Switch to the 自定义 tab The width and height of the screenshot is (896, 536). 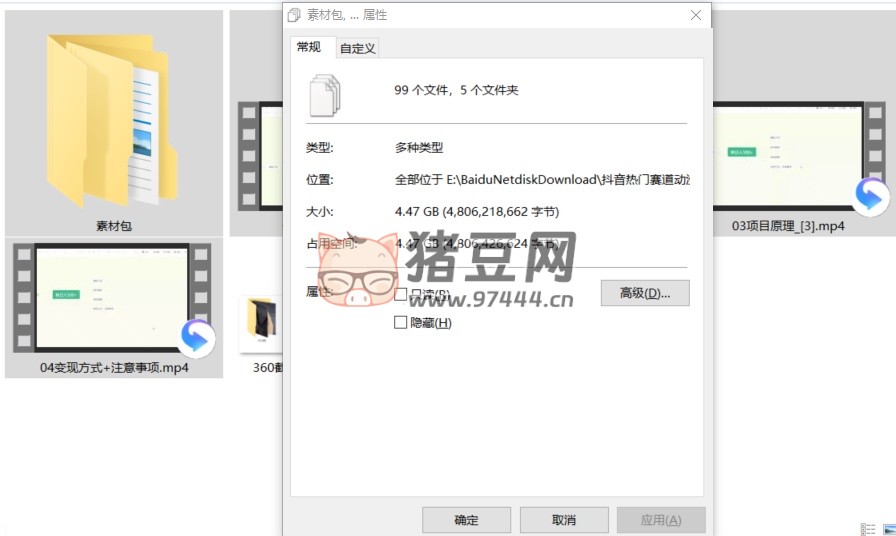(x=357, y=48)
